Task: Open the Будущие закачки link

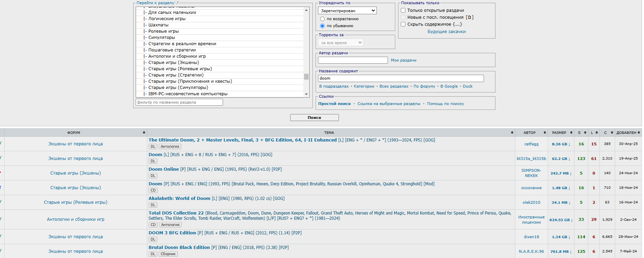Action: (x=446, y=31)
